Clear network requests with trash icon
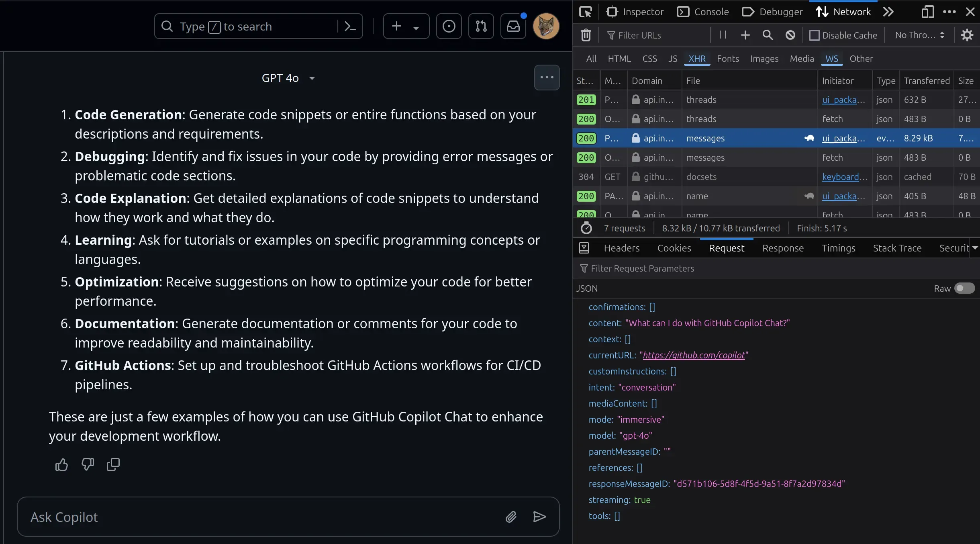Image resolution: width=980 pixels, height=544 pixels. coord(586,35)
